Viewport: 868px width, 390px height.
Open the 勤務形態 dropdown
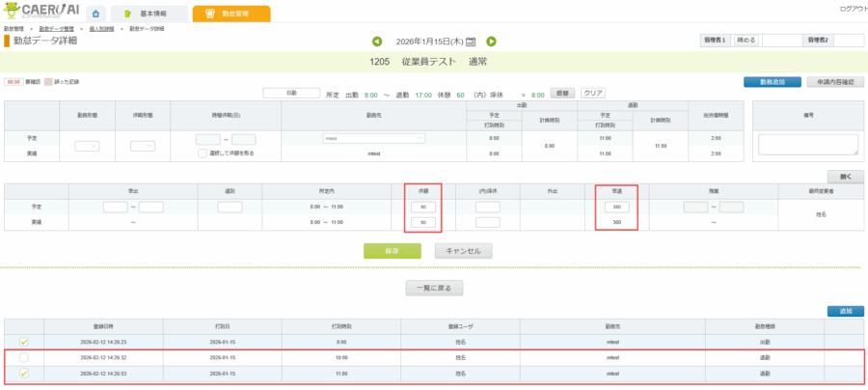[x=87, y=145]
